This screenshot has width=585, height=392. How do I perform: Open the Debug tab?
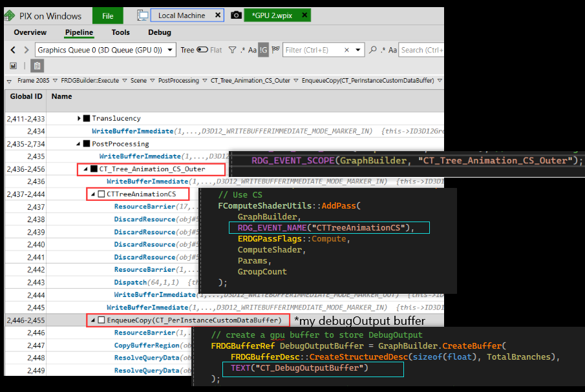(159, 32)
